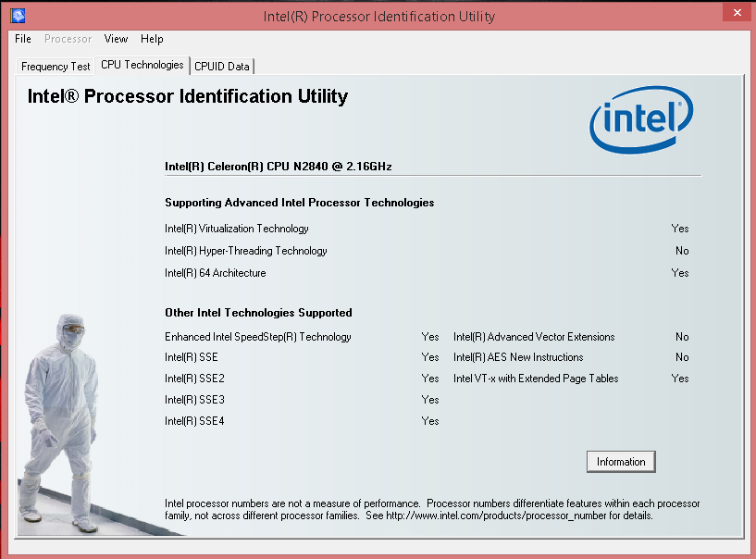Click the Advanced Vector Extensions label

pyautogui.click(x=534, y=337)
